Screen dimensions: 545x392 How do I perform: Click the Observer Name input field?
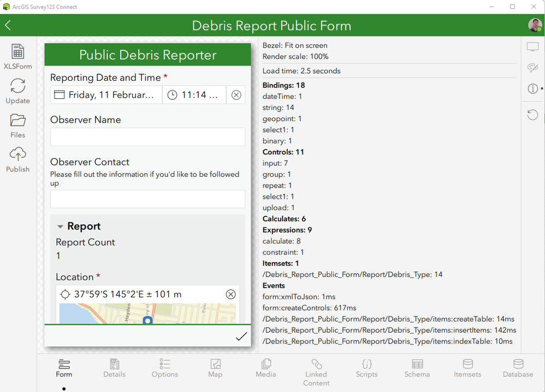pyautogui.click(x=148, y=137)
